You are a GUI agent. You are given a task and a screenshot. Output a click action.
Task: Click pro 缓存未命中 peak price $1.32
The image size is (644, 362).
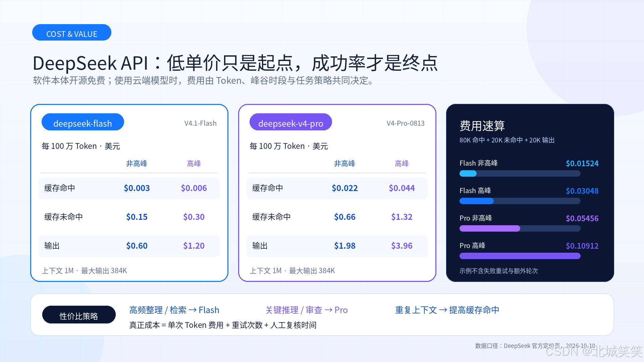coord(402,217)
